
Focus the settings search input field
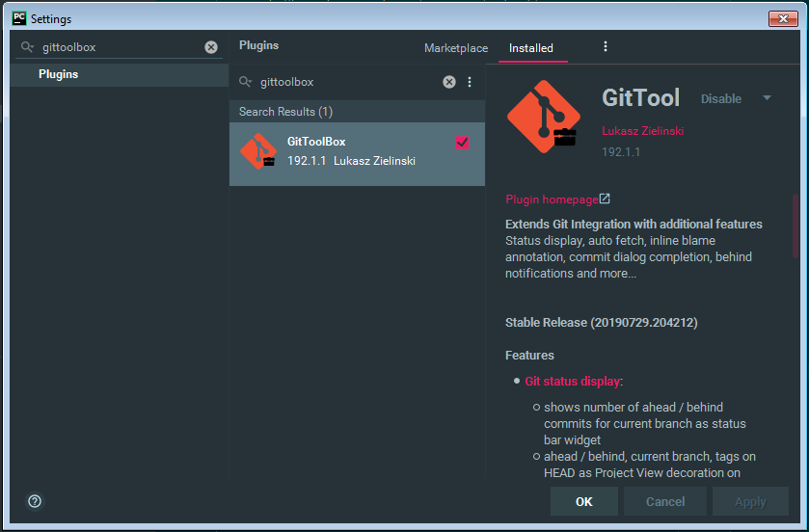coord(121,47)
